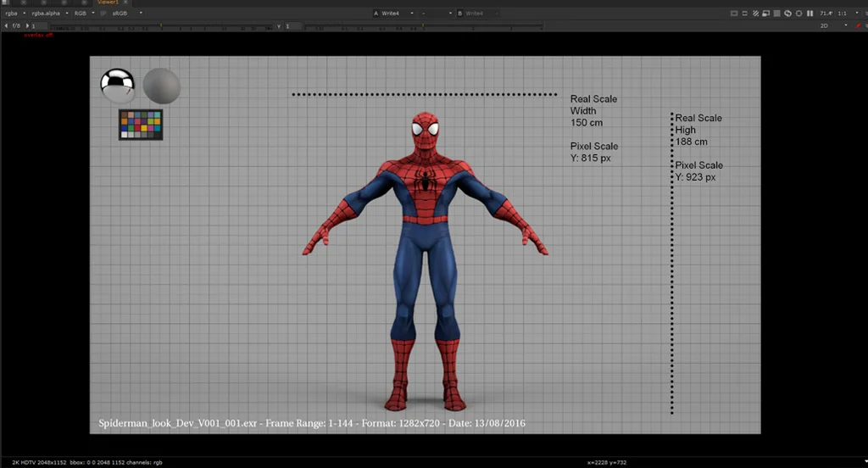Image resolution: width=868 pixels, height=468 pixels.
Task: Click the f/8 gain toggle label
Action: coord(16,26)
